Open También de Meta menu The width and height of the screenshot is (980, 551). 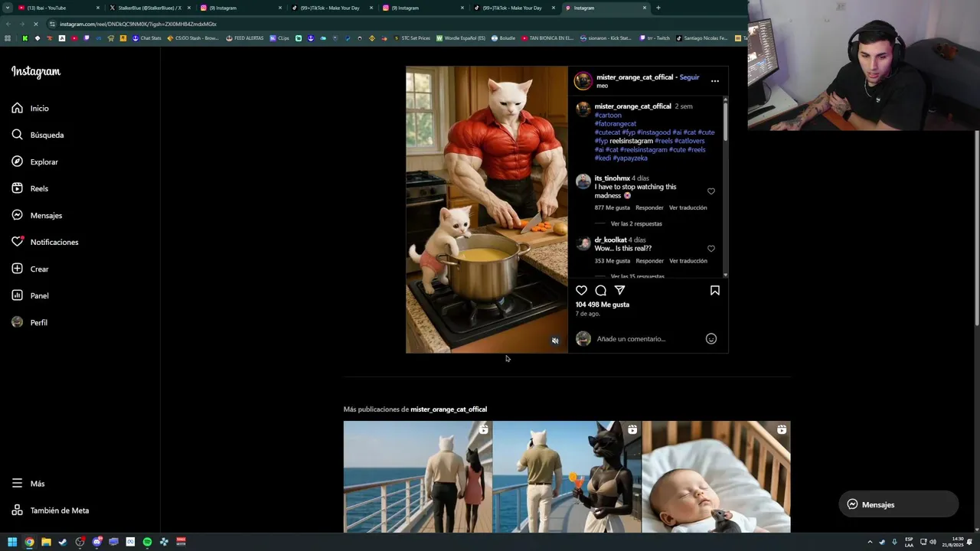click(51, 510)
